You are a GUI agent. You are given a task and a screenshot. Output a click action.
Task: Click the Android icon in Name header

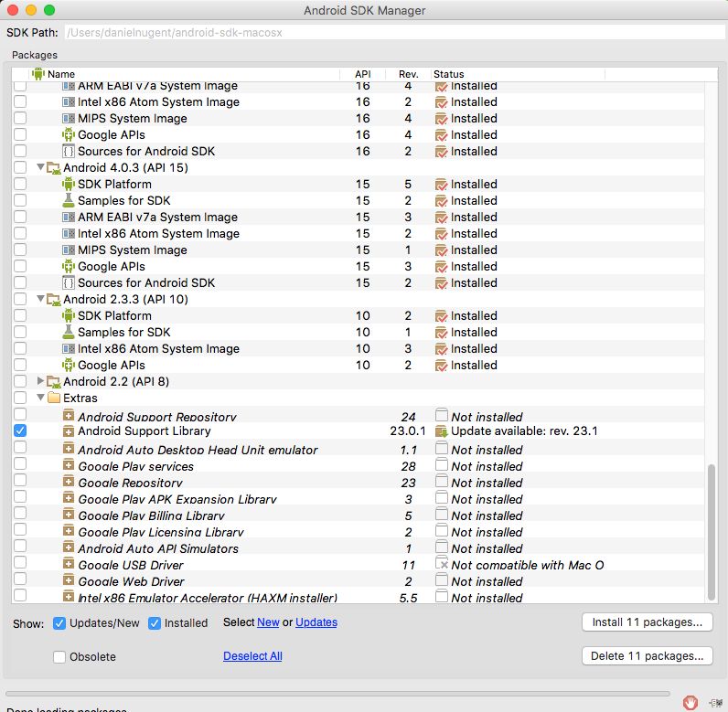38,74
